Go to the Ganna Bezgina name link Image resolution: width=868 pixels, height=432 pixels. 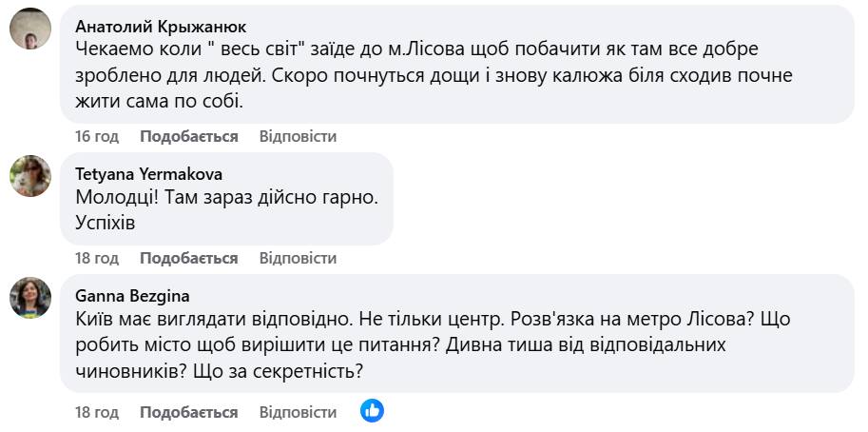[132, 296]
